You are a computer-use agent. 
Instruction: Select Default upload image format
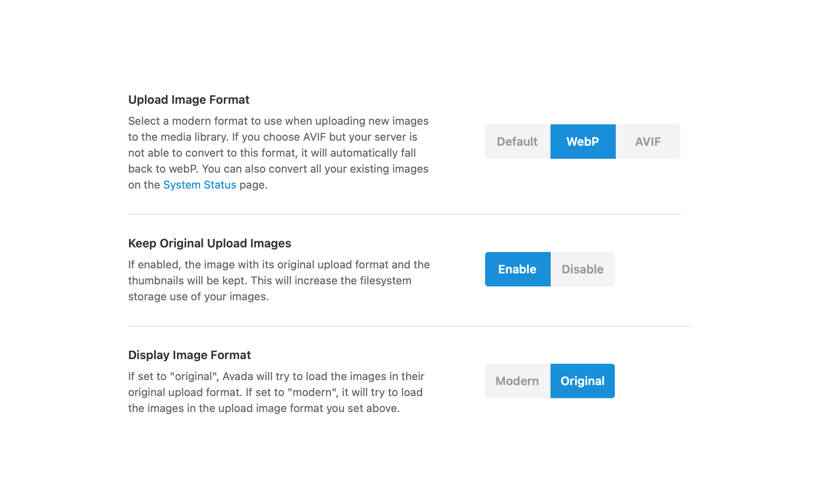[517, 142]
